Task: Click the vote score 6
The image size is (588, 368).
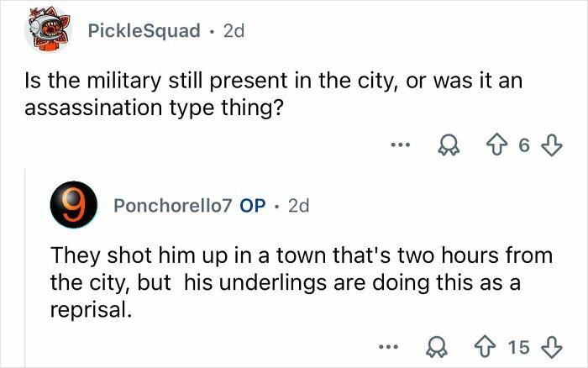Action: pos(525,146)
